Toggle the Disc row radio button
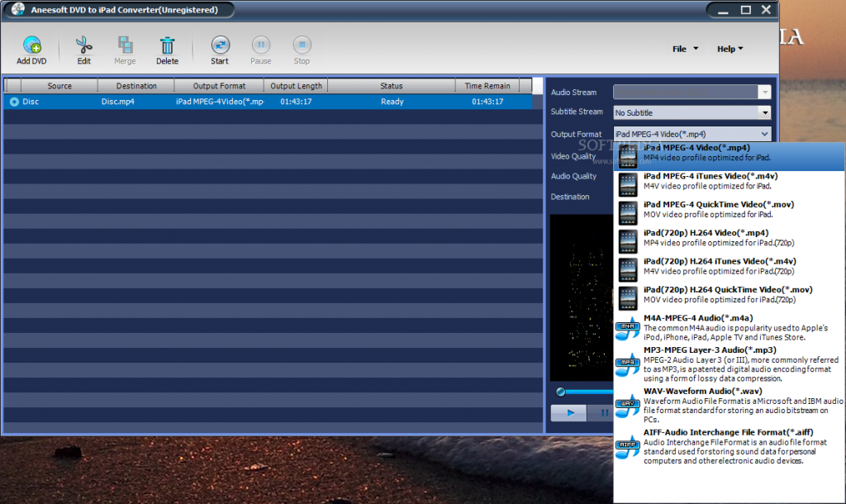 14,102
